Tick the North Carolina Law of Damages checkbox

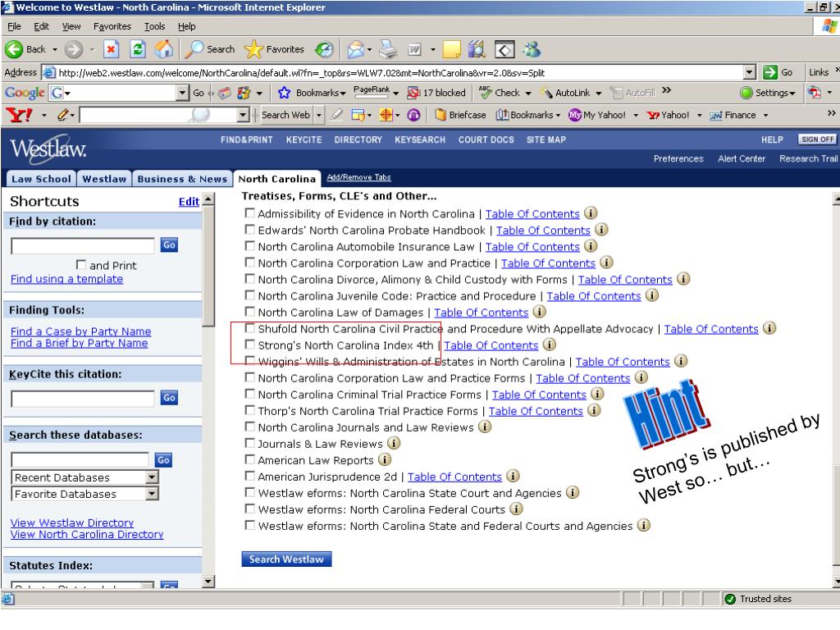pos(249,311)
